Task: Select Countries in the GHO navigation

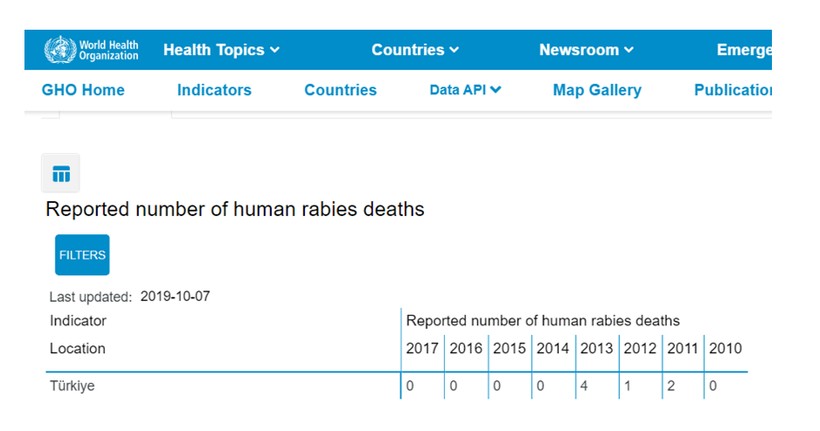Action: coord(340,90)
